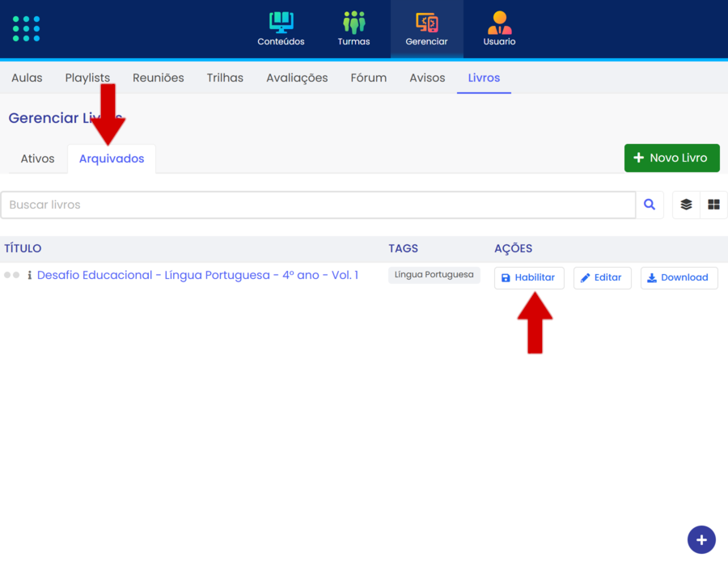Select the Arquivados tab
This screenshot has width=728, height=566.
tap(112, 158)
